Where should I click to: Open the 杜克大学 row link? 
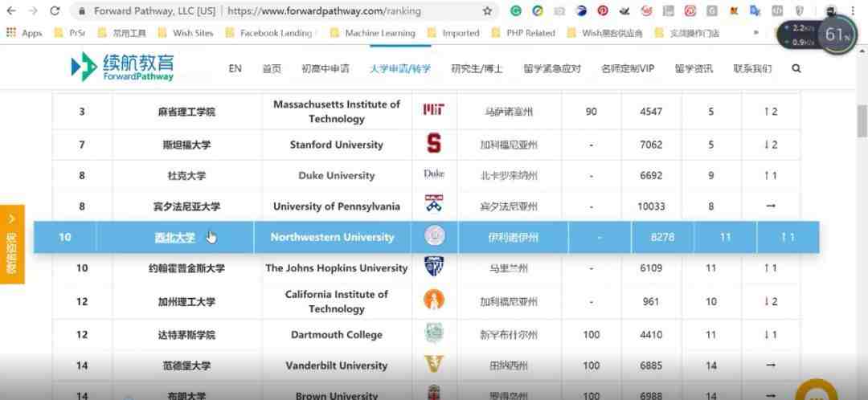click(186, 176)
